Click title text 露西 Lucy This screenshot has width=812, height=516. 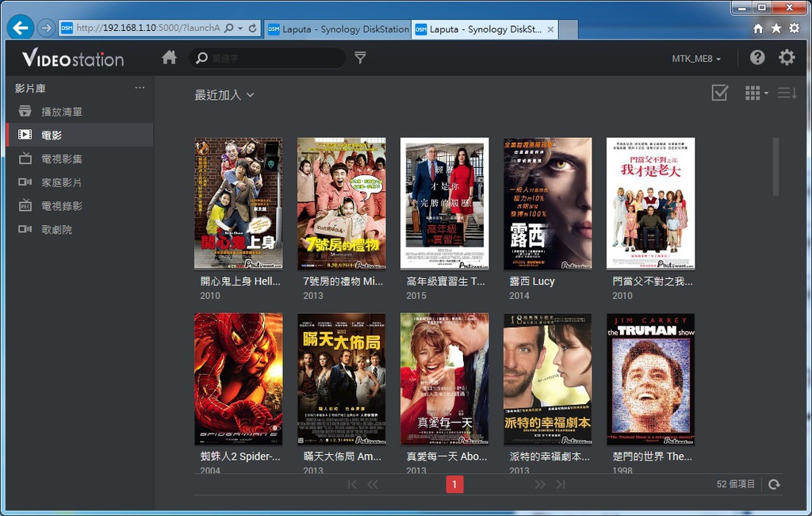tap(532, 281)
